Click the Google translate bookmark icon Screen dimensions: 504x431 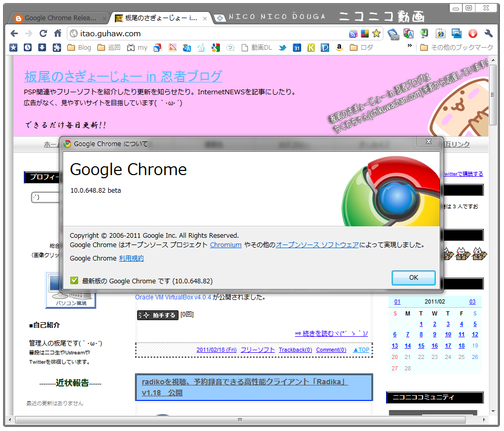[186, 48]
